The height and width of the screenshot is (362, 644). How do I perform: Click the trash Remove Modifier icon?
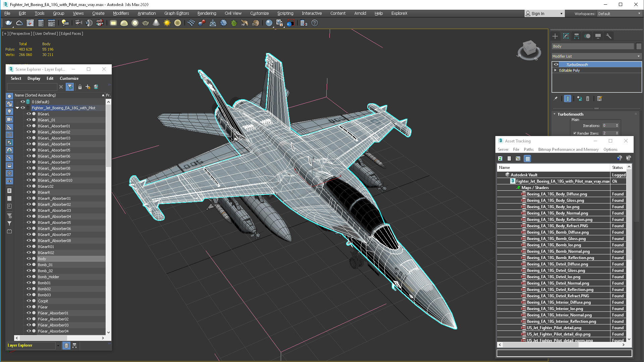588,99
